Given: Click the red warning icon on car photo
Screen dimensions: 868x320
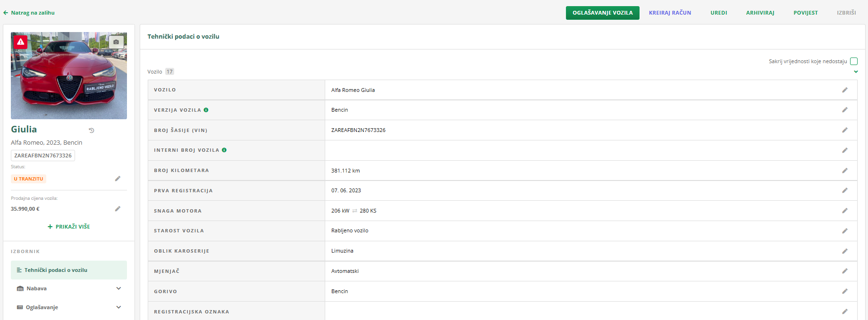Looking at the screenshot, I should coord(20,42).
